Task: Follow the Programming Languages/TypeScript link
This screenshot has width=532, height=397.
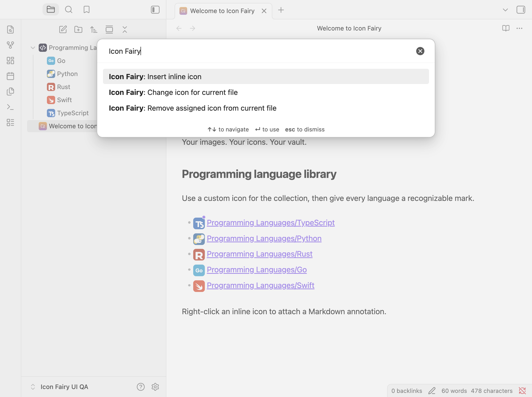Action: (271, 222)
